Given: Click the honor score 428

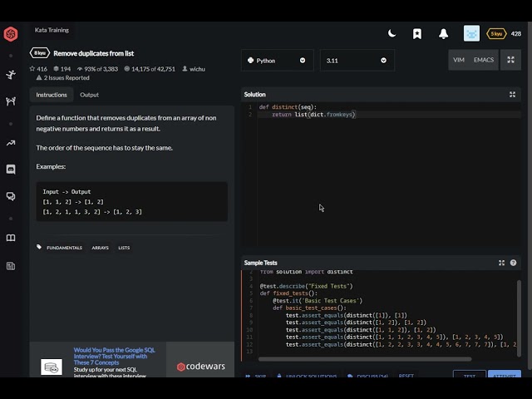Looking at the screenshot, I should (515, 33).
